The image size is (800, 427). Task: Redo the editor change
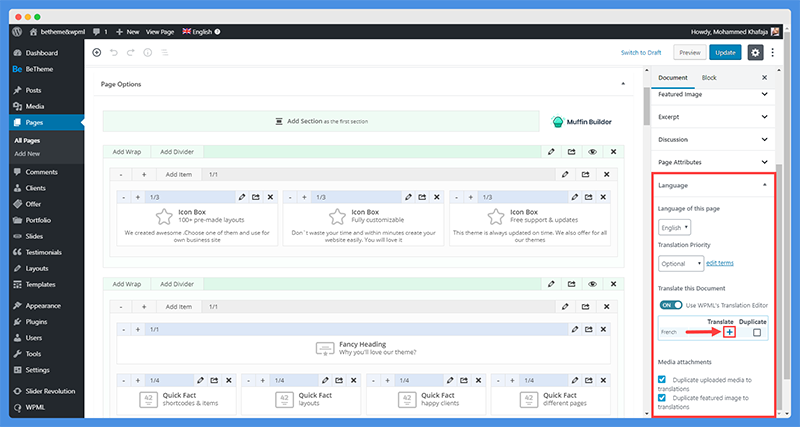[x=131, y=53]
